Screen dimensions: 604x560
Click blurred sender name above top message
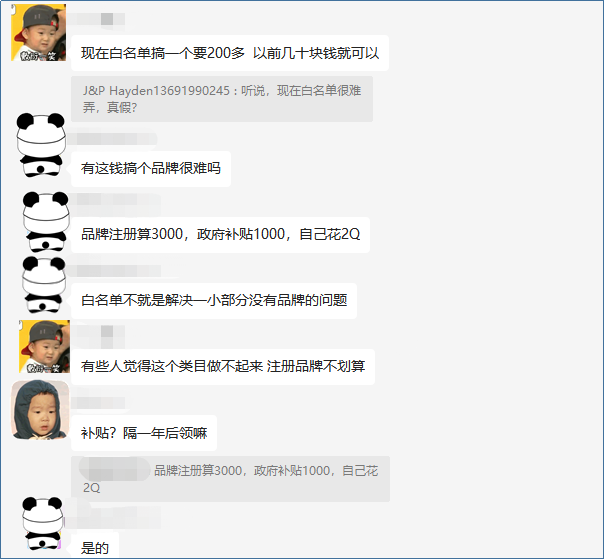pyautogui.click(x=98, y=19)
